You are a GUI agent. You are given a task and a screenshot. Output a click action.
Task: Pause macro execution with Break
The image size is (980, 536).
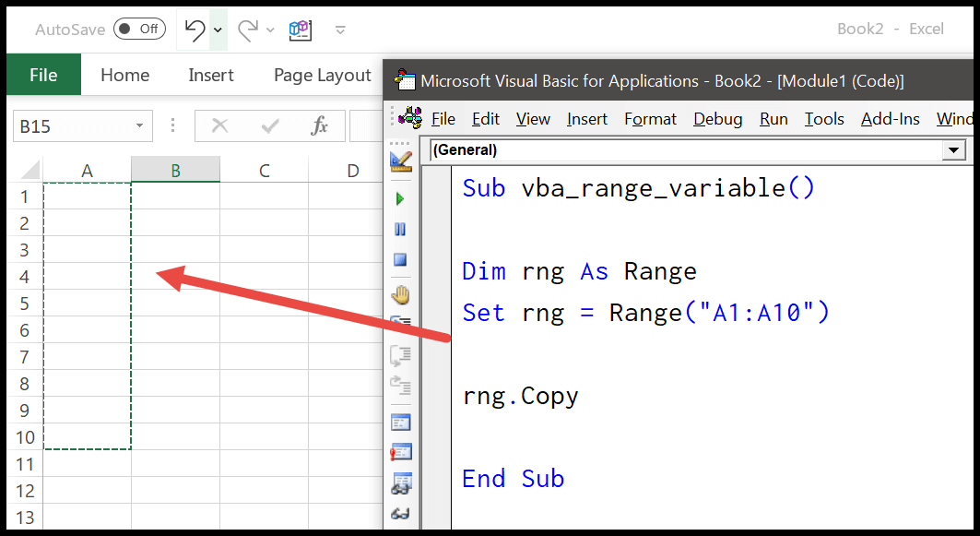pos(400,229)
